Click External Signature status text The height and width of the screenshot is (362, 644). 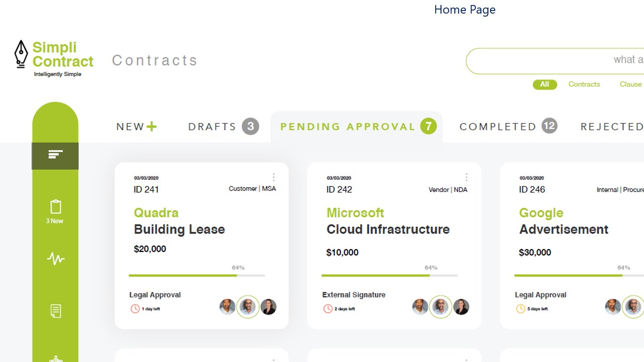pos(354,295)
